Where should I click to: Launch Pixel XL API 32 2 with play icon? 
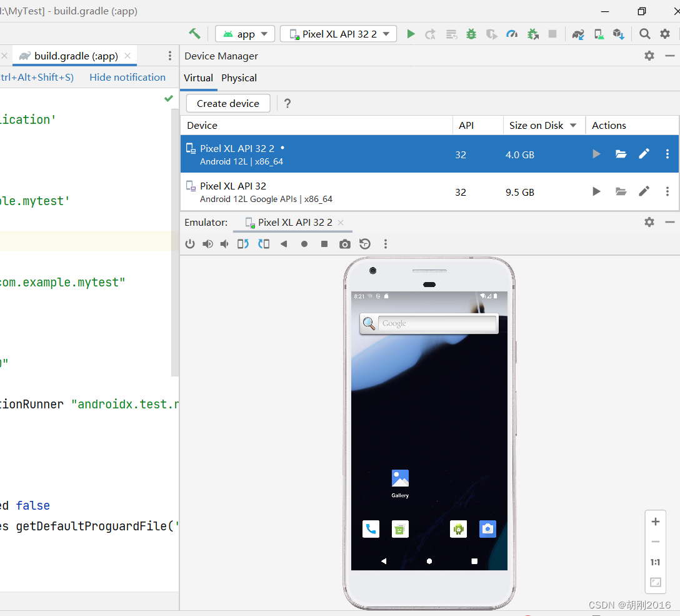pos(597,154)
